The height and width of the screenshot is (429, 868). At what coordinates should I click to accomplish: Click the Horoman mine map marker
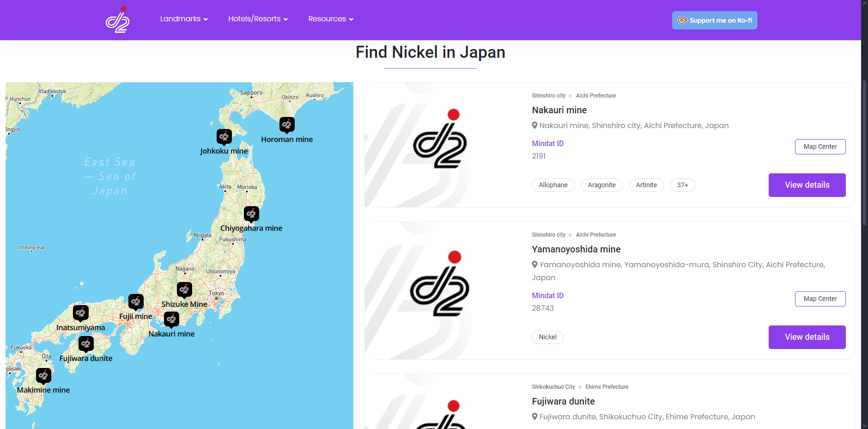(x=287, y=124)
